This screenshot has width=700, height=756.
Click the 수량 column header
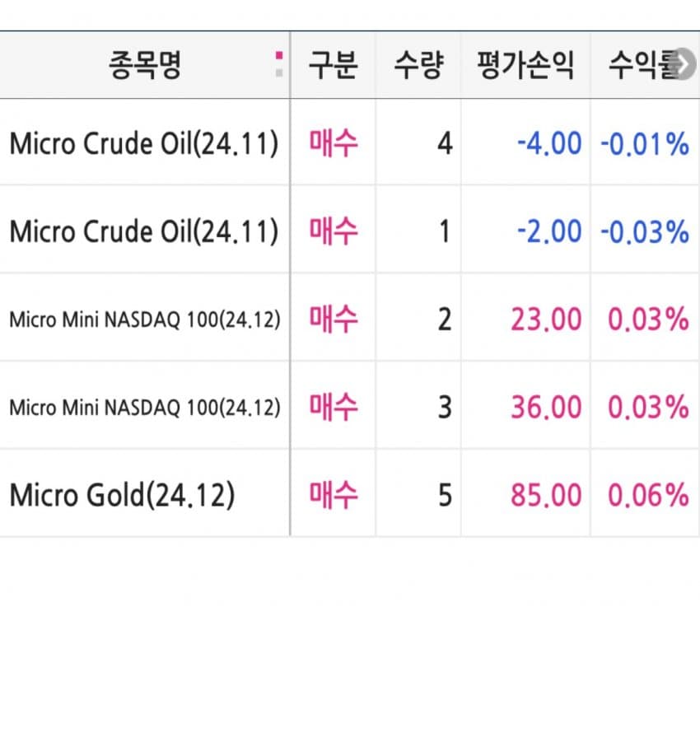coord(418,66)
